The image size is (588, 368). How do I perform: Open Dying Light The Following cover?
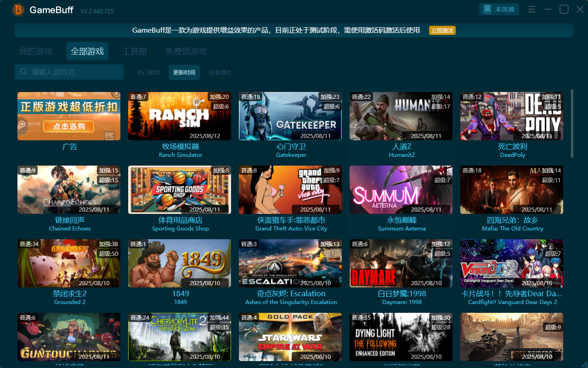[401, 337]
